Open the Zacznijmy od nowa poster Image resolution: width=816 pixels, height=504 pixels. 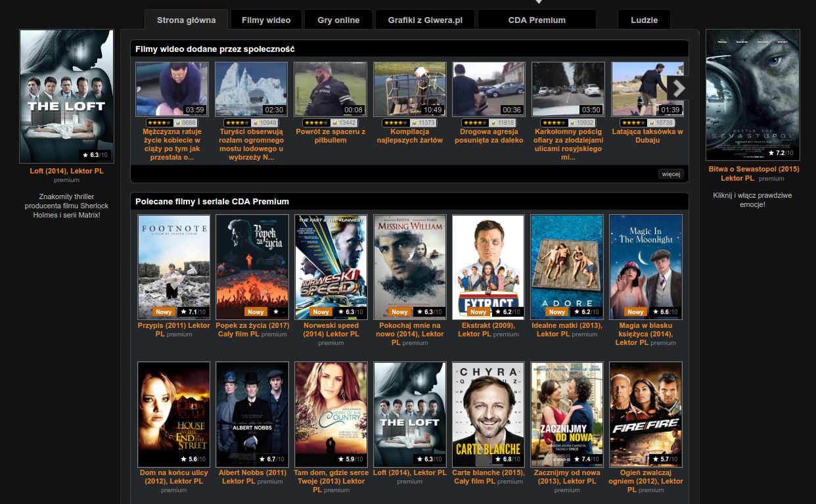click(x=567, y=414)
